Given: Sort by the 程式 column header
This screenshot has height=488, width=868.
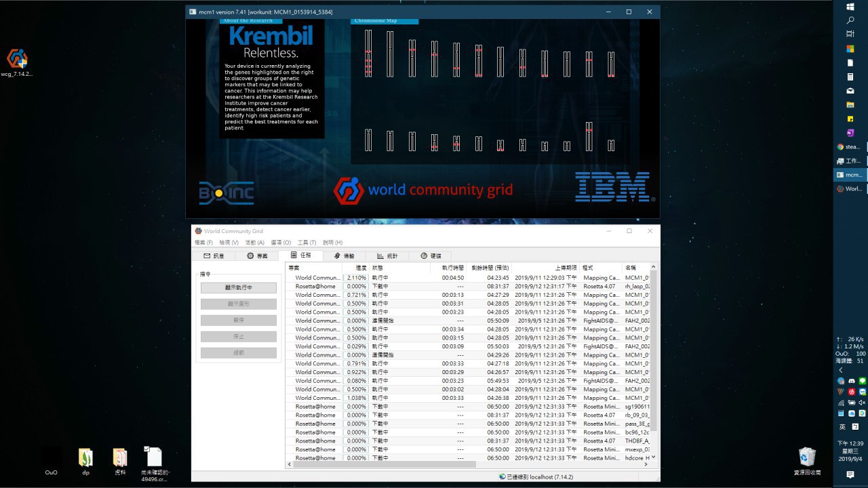Looking at the screenshot, I should point(601,268).
